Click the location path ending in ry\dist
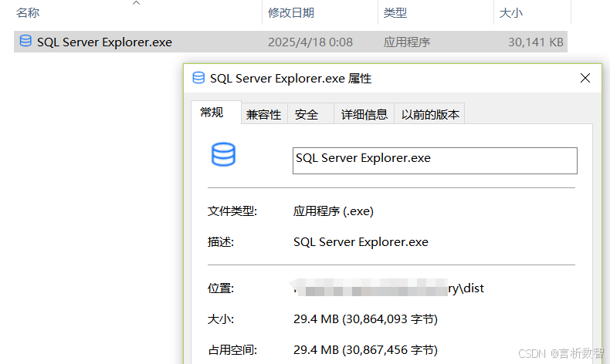Viewport: 610px width, 364px height. (388, 288)
